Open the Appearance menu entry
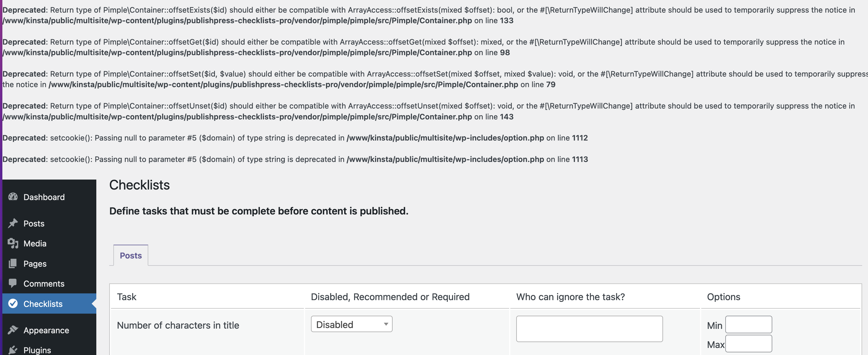 point(46,330)
